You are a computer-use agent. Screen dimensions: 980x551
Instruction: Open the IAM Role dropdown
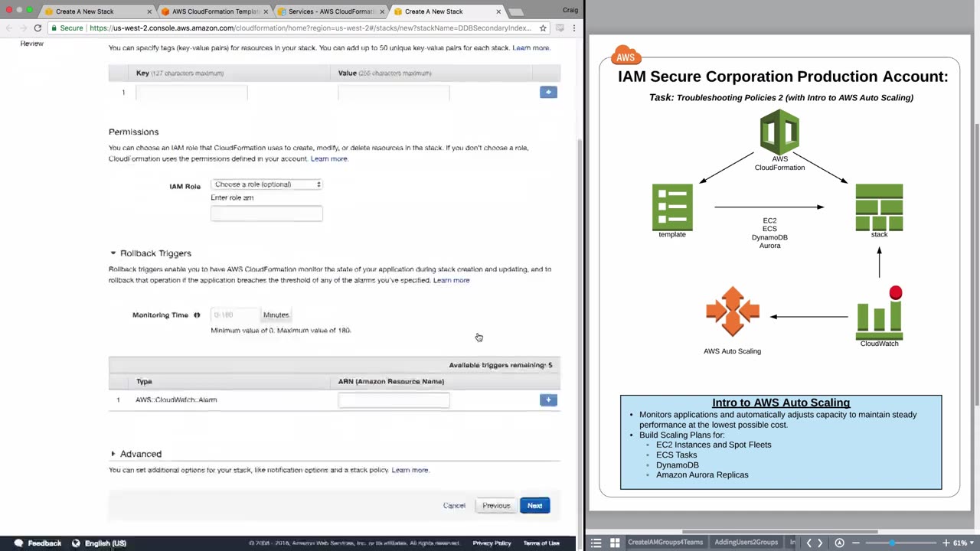click(266, 184)
